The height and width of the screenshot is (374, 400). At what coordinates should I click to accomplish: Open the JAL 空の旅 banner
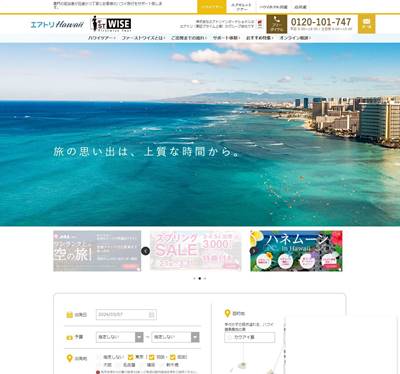pyautogui.click(x=97, y=251)
